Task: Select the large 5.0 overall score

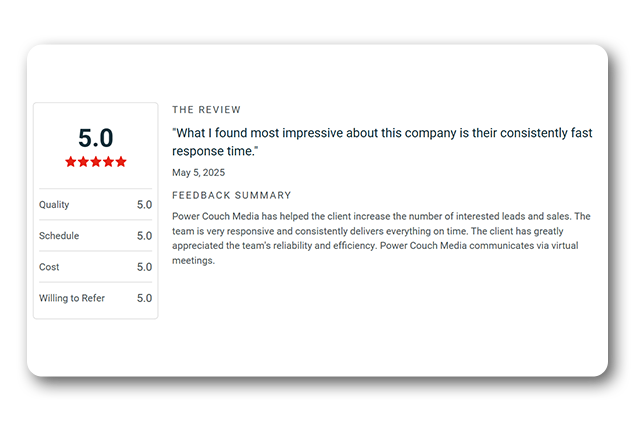Action: (x=96, y=138)
